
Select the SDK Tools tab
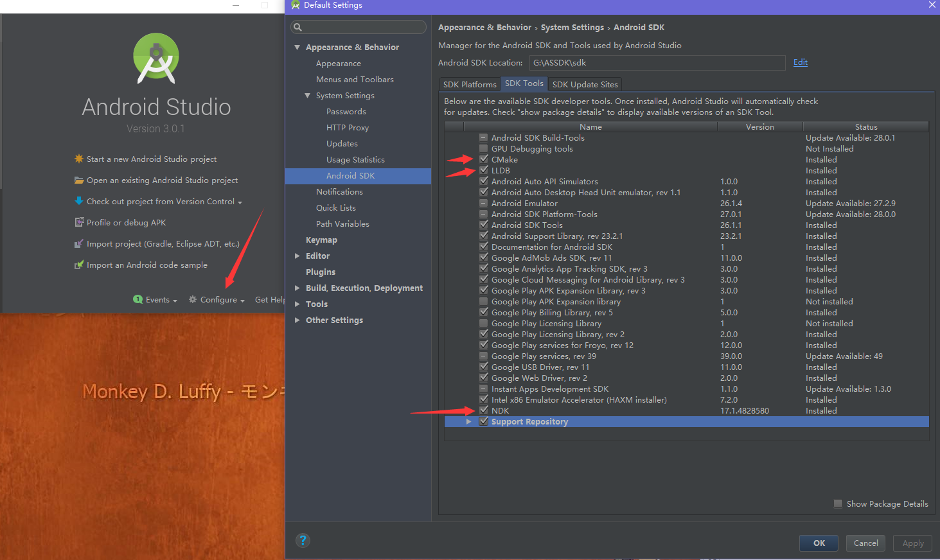click(524, 83)
